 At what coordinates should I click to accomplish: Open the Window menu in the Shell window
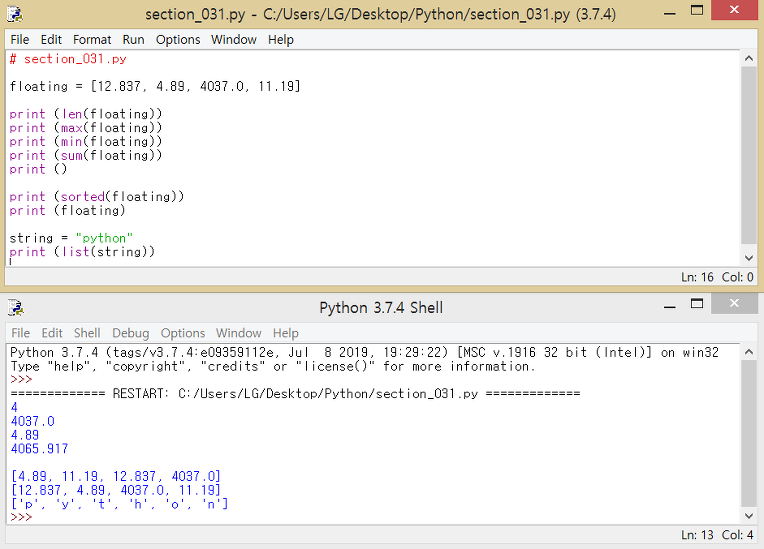tap(239, 333)
